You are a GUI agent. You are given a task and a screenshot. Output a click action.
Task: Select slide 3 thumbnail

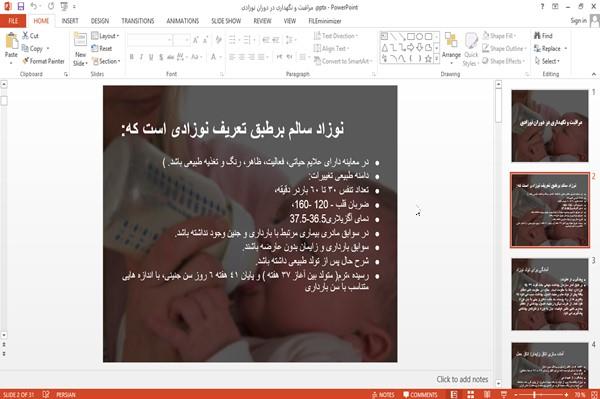tap(549, 294)
